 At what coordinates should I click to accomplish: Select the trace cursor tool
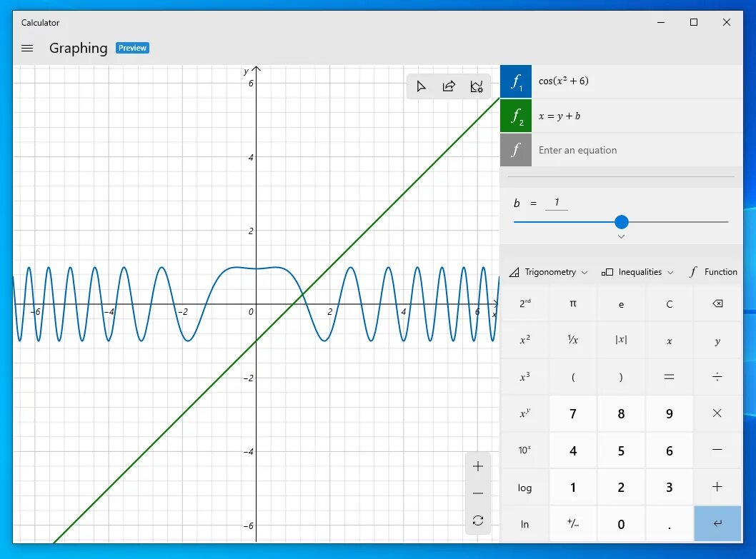point(421,86)
